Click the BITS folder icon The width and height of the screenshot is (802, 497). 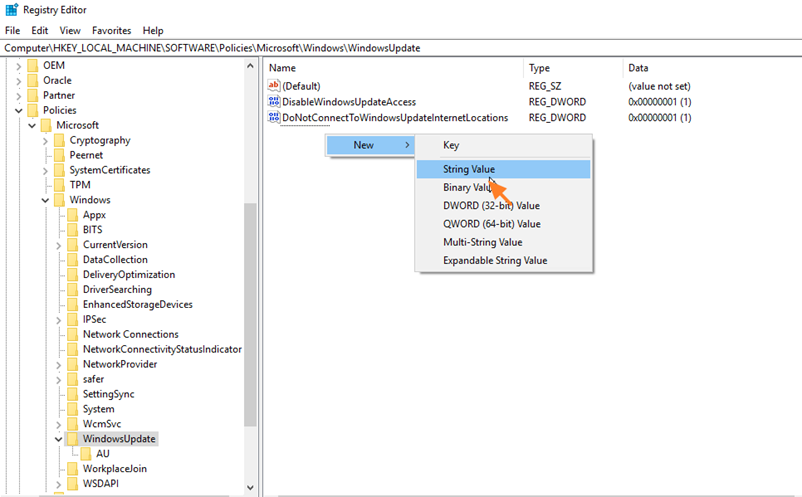pos(73,230)
